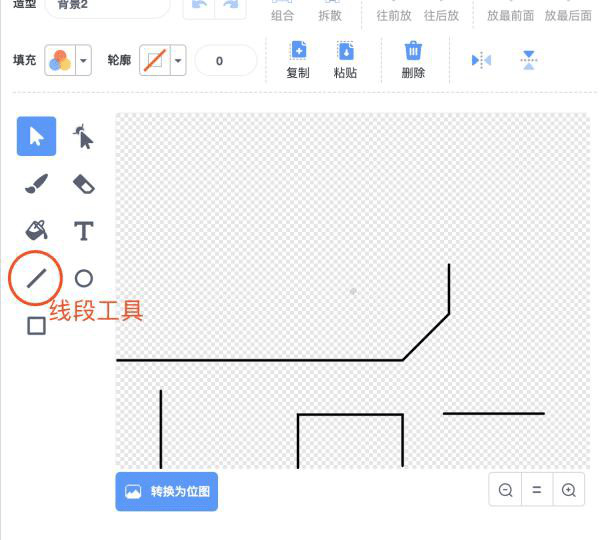600x540 pixels.
Task: Click the 拆散 ungroup button
Action: click(x=330, y=10)
